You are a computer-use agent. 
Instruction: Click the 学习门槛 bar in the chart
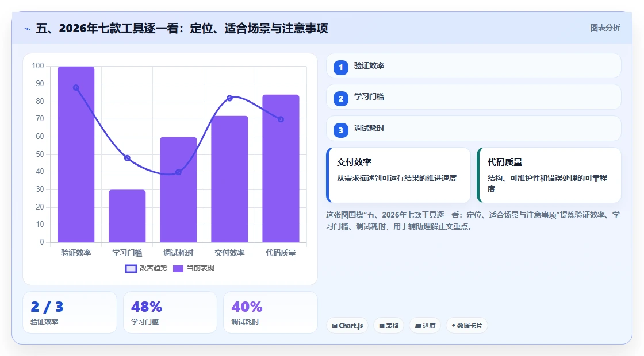(x=127, y=216)
